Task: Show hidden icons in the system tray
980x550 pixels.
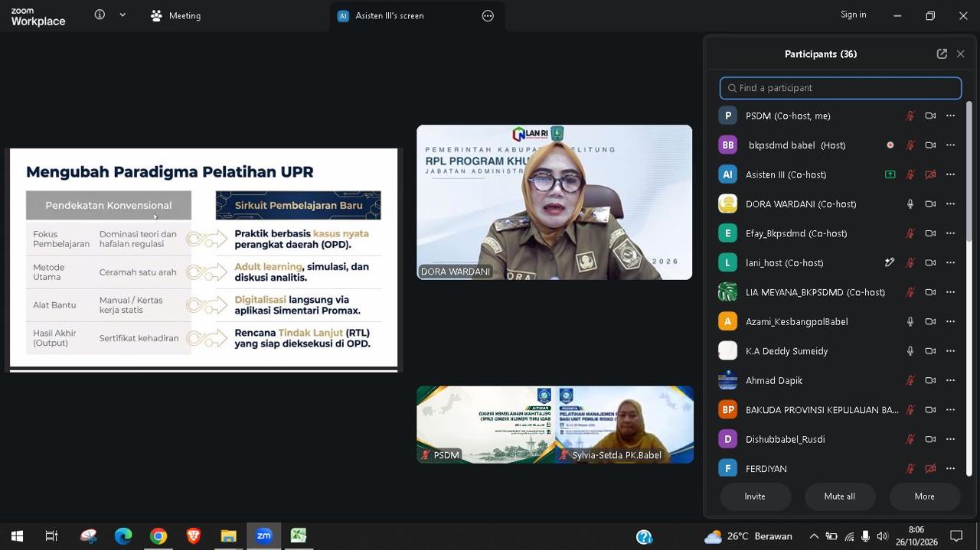Action: pyautogui.click(x=814, y=536)
